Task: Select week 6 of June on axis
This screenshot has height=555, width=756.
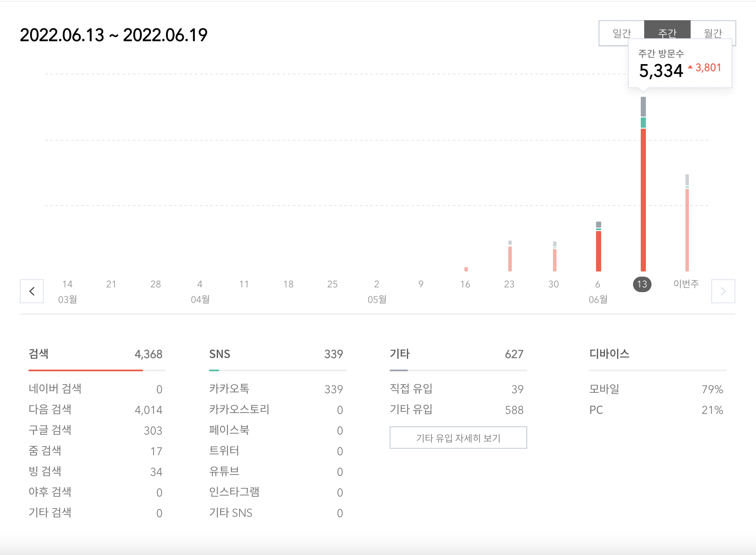Action: (x=598, y=284)
